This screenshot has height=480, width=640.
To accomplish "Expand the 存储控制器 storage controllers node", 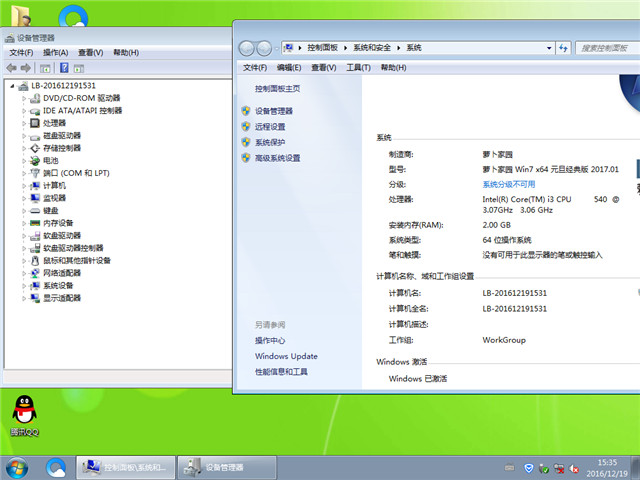I will [24, 149].
